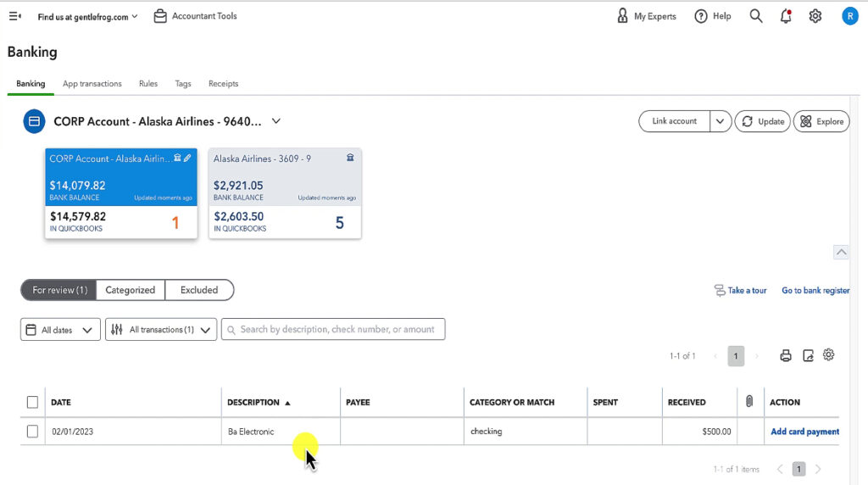Open the Receipts tab
The image size is (868, 485).
click(223, 84)
